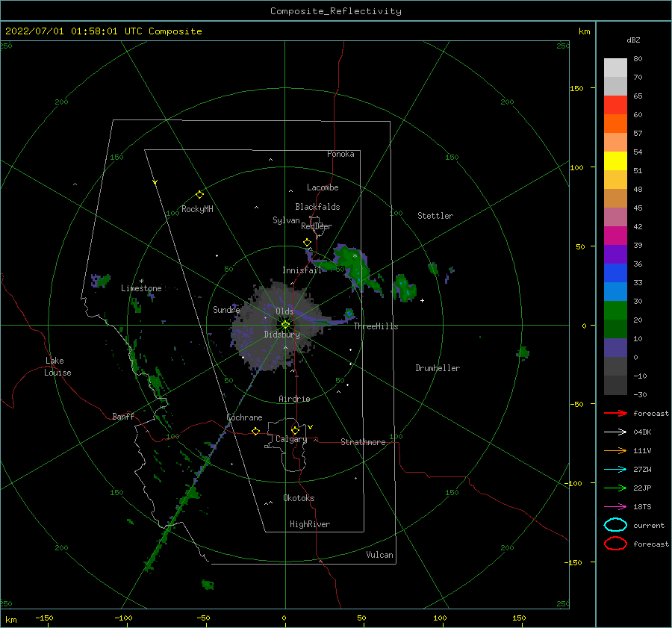Click the Vulcan label
672x628 pixels.
pos(379,555)
